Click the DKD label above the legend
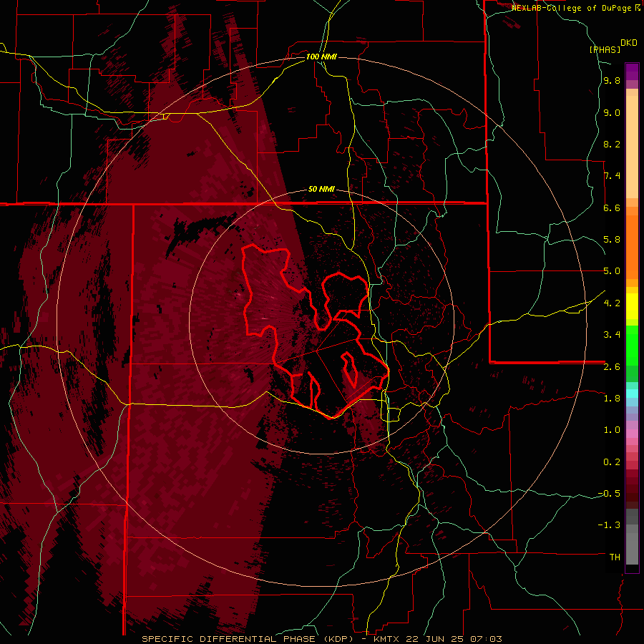This screenshot has width=644, height=644. 628,43
